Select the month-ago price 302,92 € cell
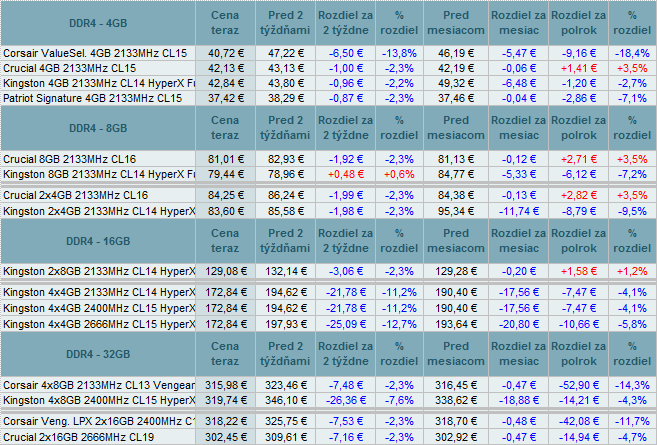The height and width of the screenshot is (445, 657). pos(456,437)
